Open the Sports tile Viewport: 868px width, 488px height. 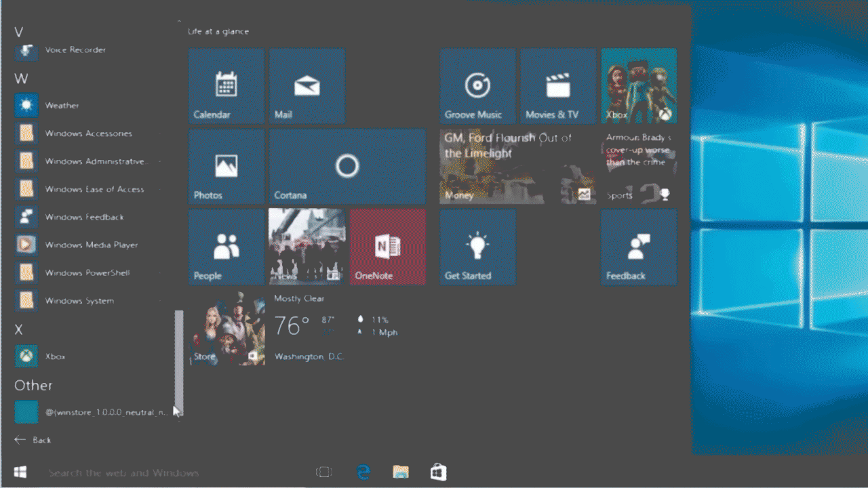(x=639, y=167)
